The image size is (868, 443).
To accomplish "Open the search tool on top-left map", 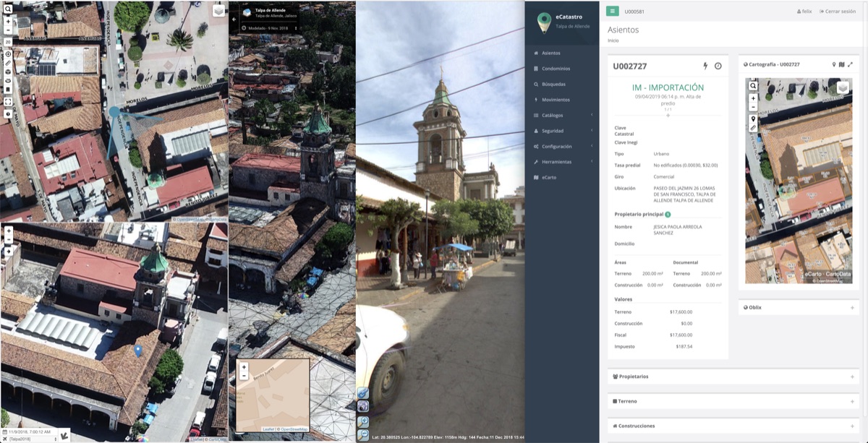I will [x=8, y=9].
